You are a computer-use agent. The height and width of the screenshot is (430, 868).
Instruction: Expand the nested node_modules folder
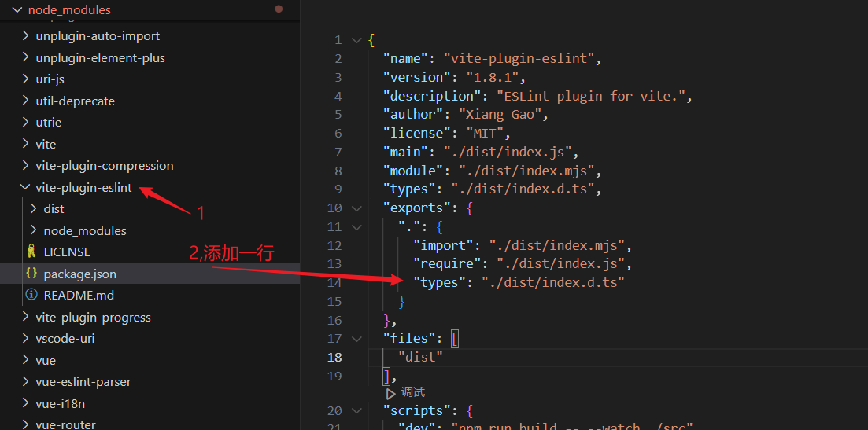32,230
